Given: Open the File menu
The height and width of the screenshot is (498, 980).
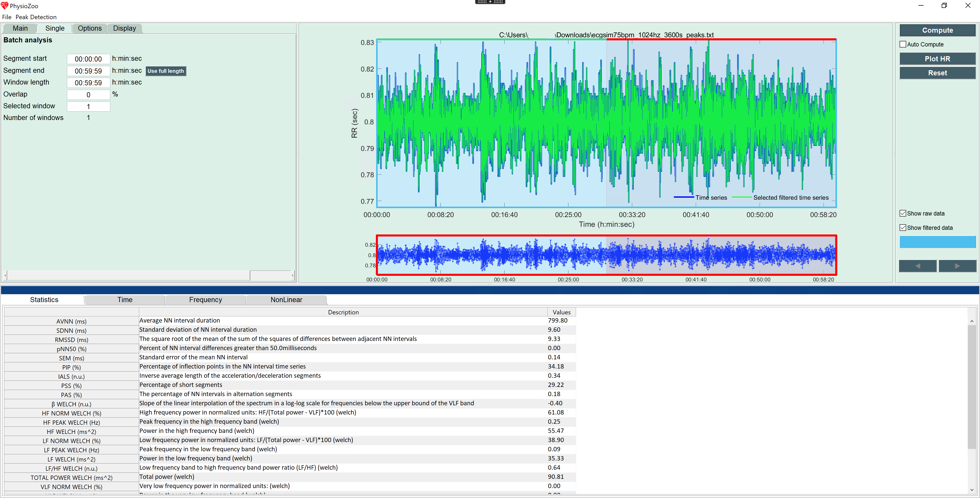Looking at the screenshot, I should pyautogui.click(x=6, y=17).
